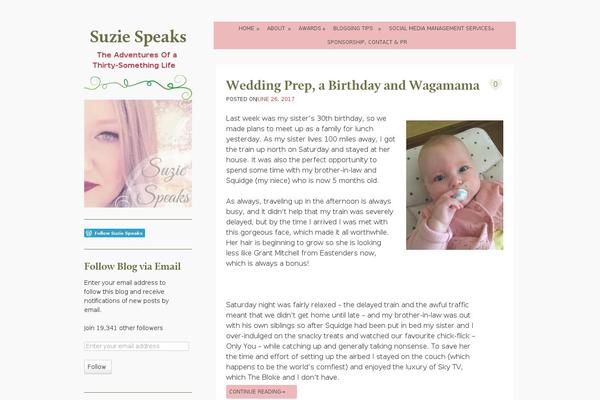
Task: Focus the Enter your email address field
Action: (136, 346)
